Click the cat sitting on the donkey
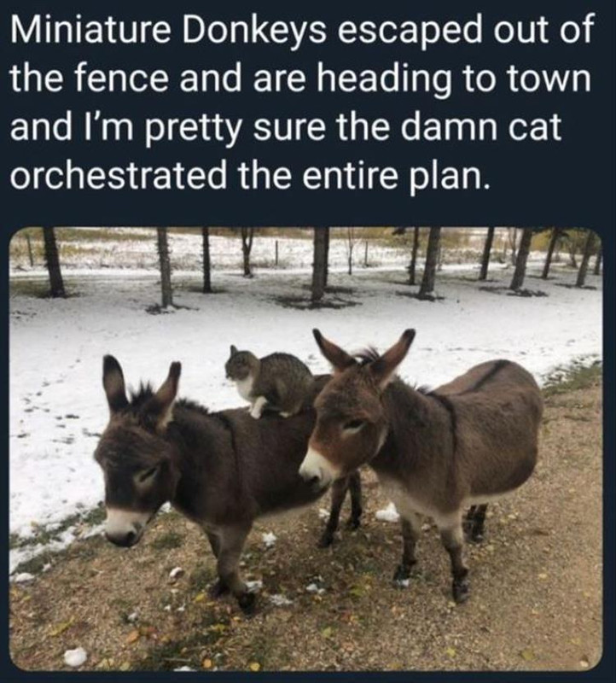This screenshot has width=616, height=683. (x=270, y=383)
